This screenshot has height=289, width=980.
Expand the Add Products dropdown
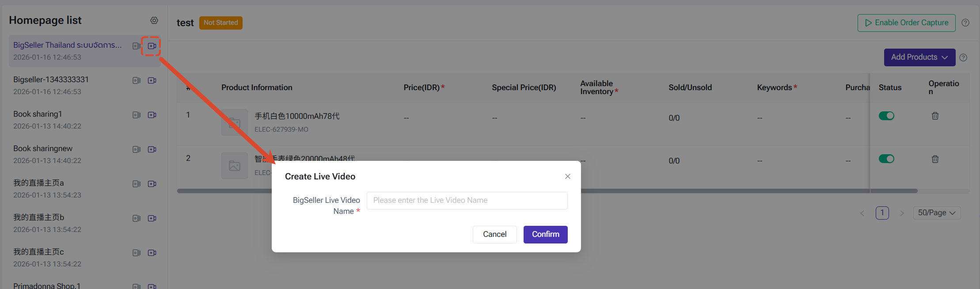coord(920,57)
